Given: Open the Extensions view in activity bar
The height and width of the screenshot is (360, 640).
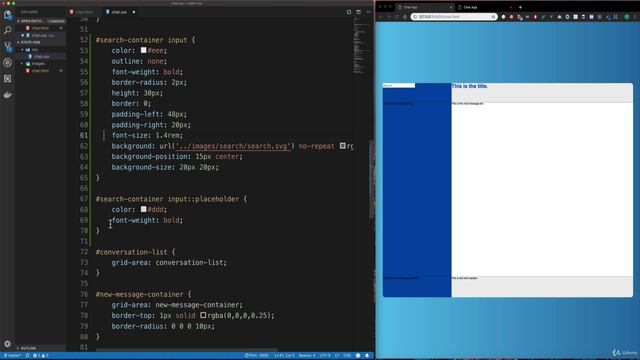Looking at the screenshot, I should (x=7, y=78).
